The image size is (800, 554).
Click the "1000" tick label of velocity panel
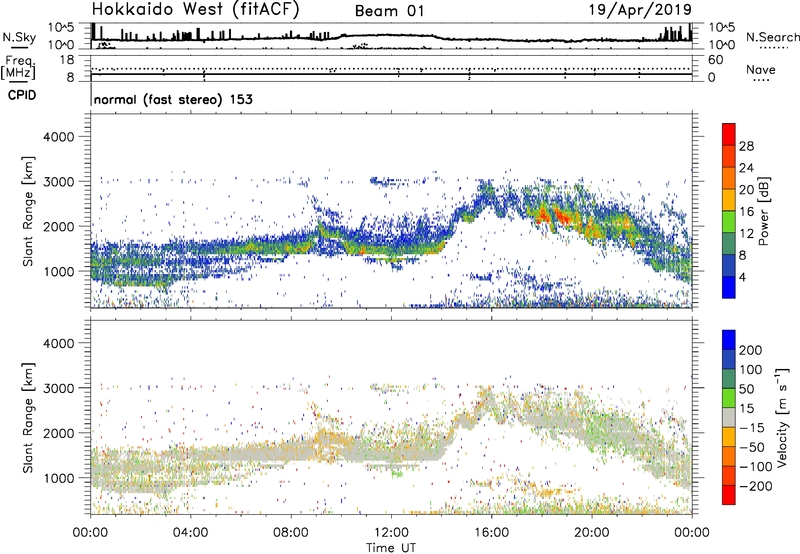click(x=58, y=478)
